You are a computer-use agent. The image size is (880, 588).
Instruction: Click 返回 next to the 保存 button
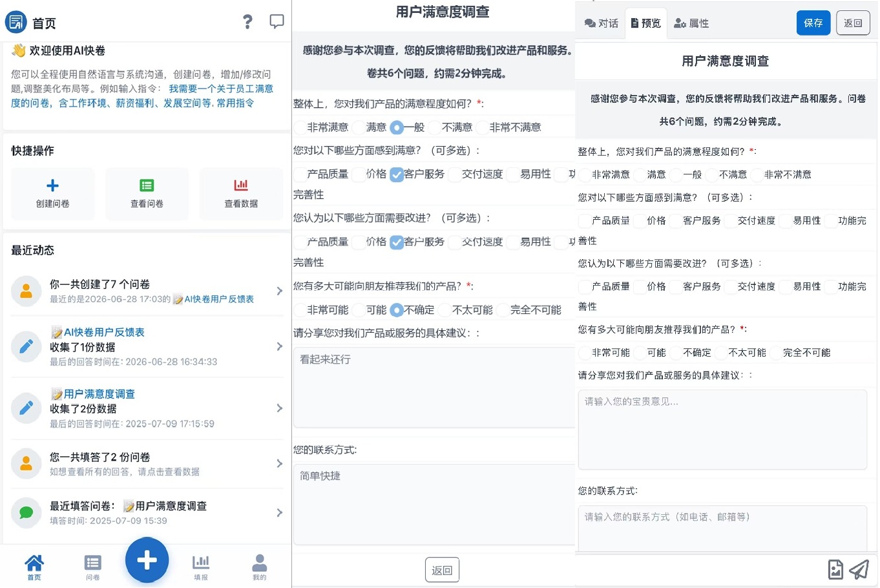click(x=853, y=23)
